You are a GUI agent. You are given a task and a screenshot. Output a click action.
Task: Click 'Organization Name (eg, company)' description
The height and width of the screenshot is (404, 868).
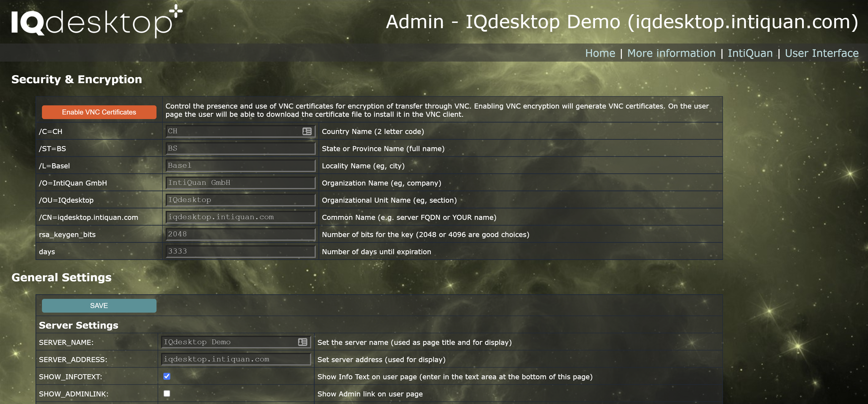(382, 183)
